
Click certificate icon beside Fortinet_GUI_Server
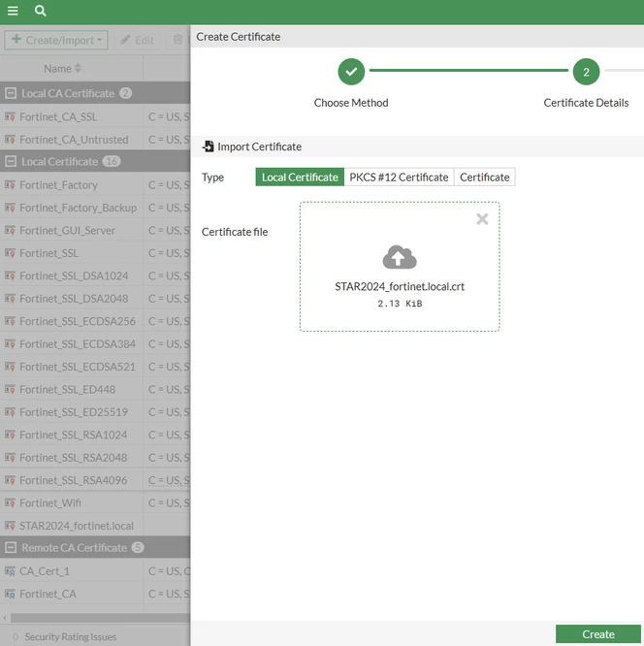pos(10,230)
